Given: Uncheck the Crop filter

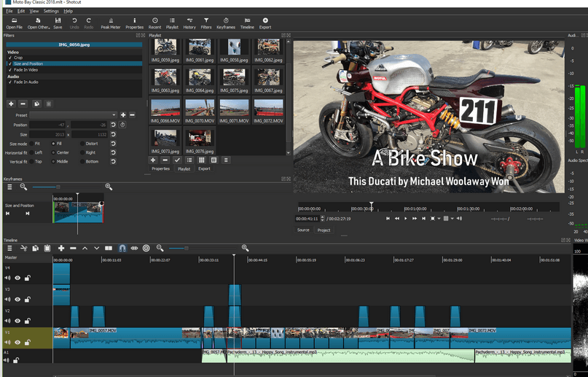Looking at the screenshot, I should 10,58.
